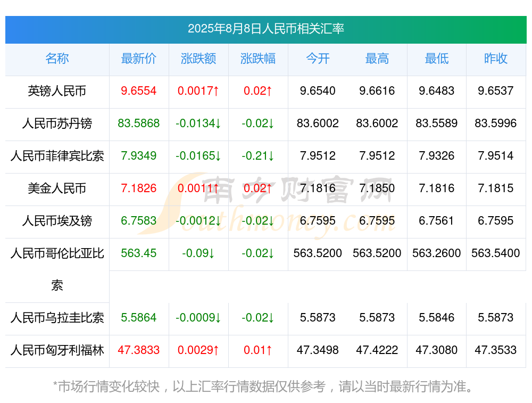Screen dimensions: 532x403
Task: Click latest price 83.5868
Action: (x=139, y=124)
